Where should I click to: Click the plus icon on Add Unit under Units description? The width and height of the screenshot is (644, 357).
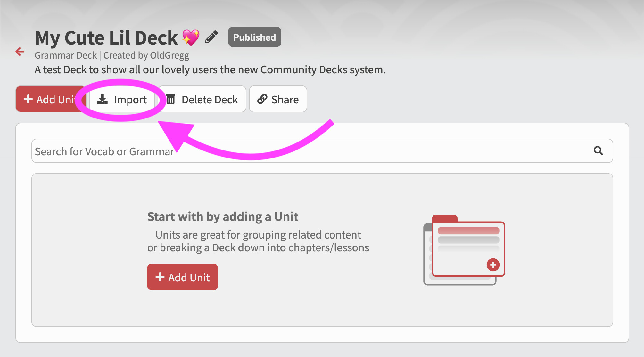pyautogui.click(x=160, y=277)
